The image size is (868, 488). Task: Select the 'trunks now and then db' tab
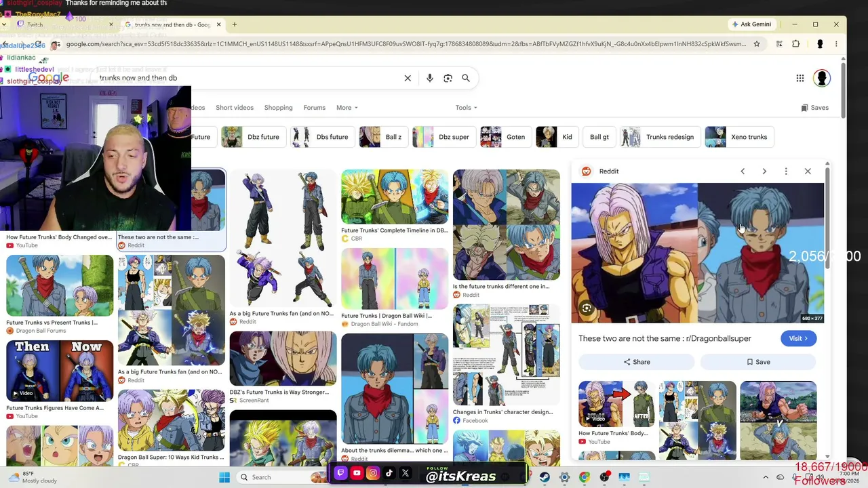tap(173, 24)
